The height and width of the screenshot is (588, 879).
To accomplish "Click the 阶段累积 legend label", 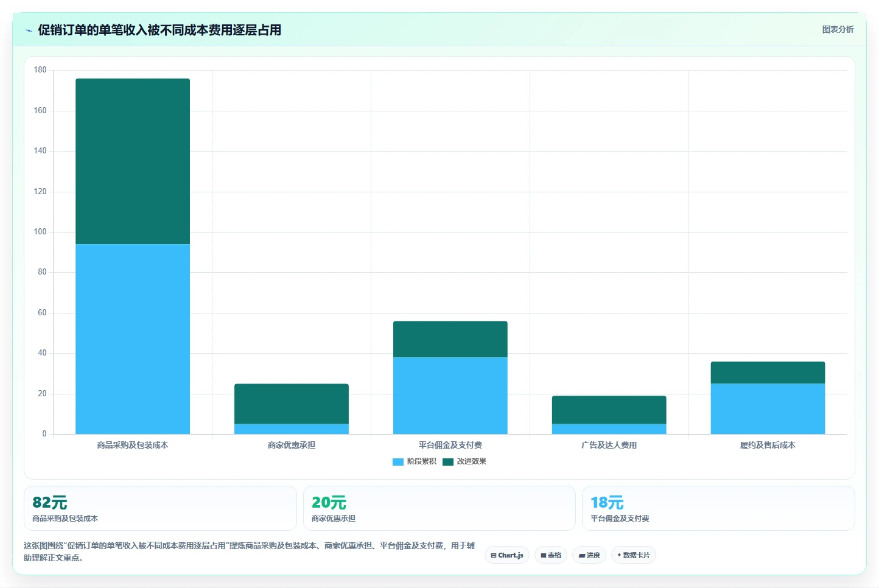I will pos(422,461).
